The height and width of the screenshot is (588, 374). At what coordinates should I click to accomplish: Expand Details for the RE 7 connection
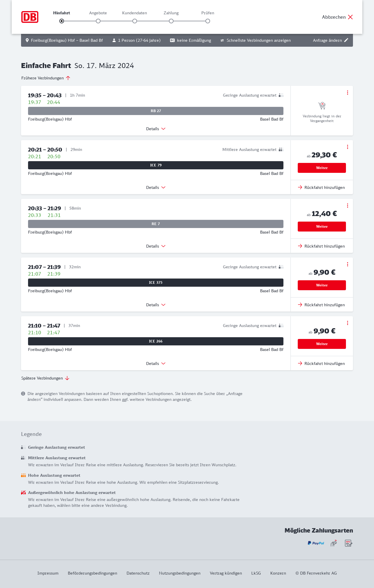(156, 246)
